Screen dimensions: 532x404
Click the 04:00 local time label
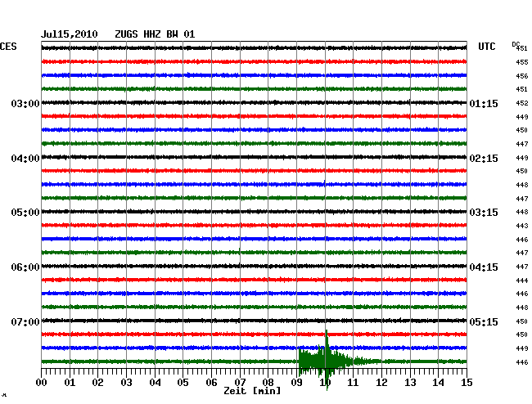[25, 159]
